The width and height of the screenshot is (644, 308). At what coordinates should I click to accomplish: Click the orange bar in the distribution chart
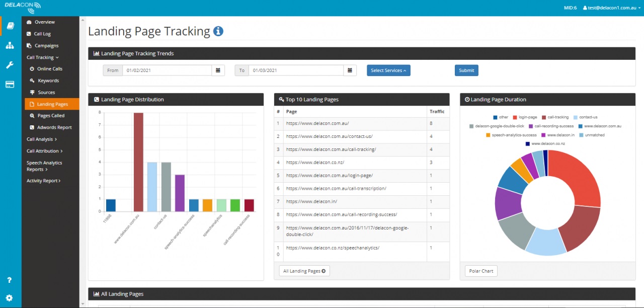(207, 205)
